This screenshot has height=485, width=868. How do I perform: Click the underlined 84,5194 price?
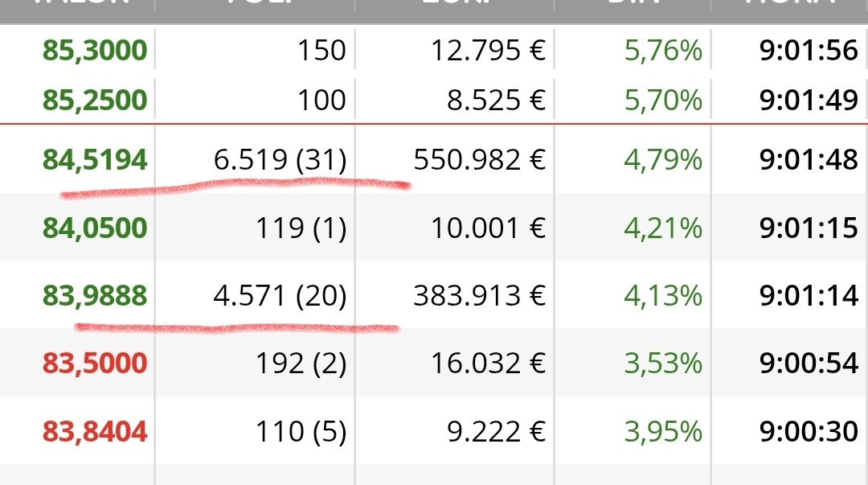(x=95, y=160)
